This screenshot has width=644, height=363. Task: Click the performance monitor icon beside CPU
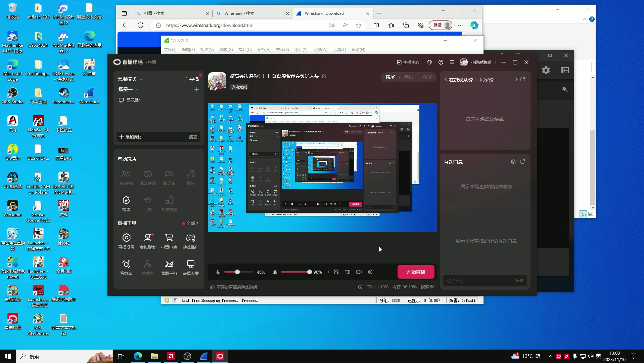(360, 287)
